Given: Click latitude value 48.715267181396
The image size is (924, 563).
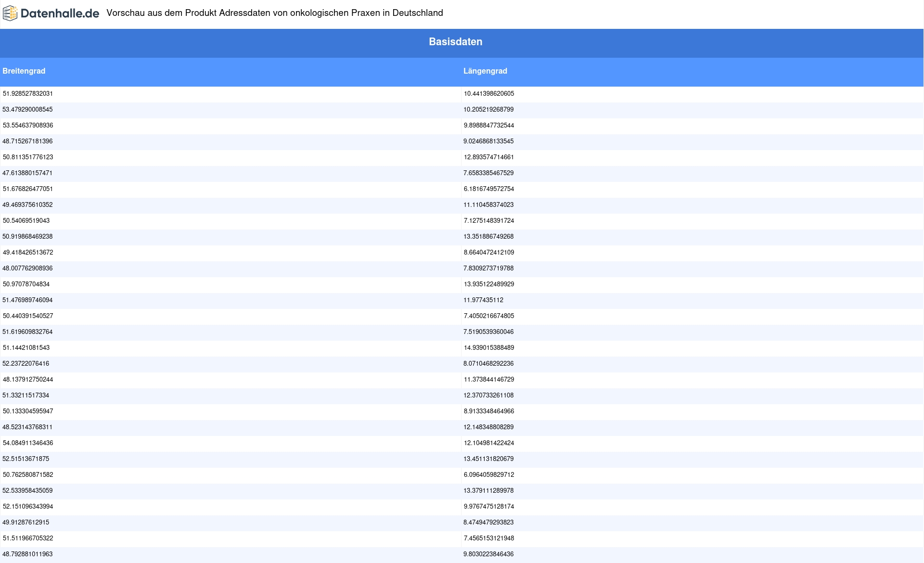Looking at the screenshot, I should tap(28, 141).
